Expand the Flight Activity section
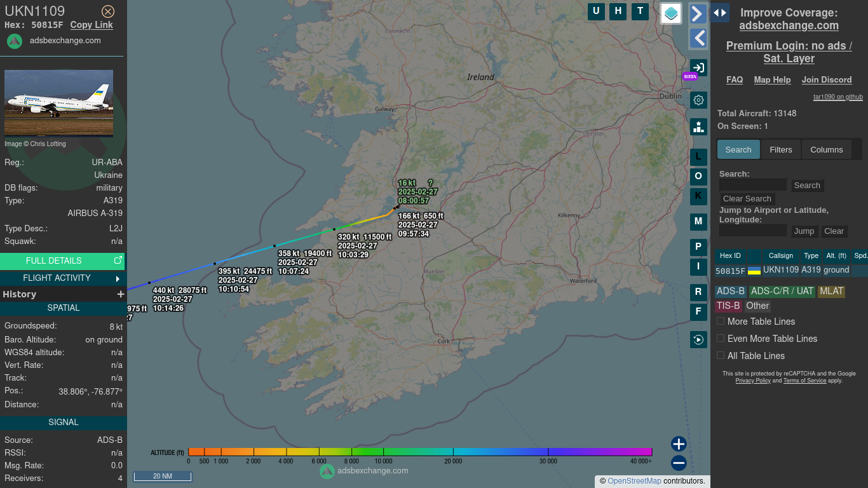The image size is (868, 488). click(118, 278)
